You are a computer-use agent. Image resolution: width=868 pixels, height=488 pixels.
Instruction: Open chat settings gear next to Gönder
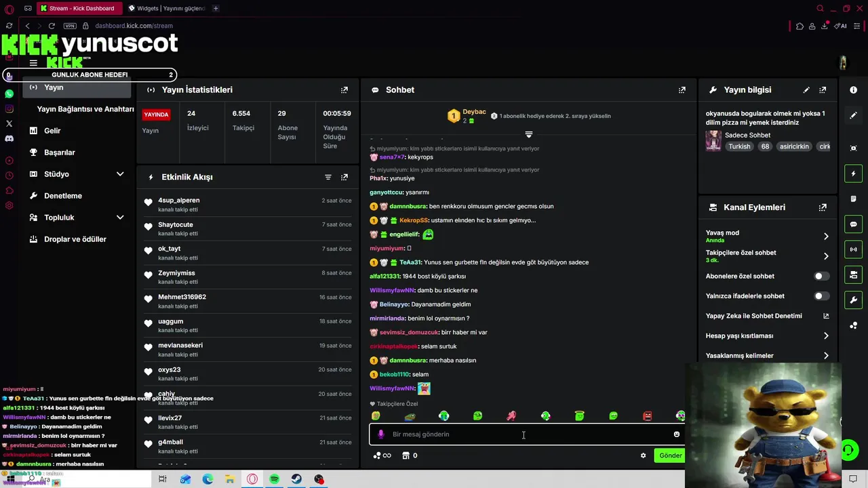point(643,455)
